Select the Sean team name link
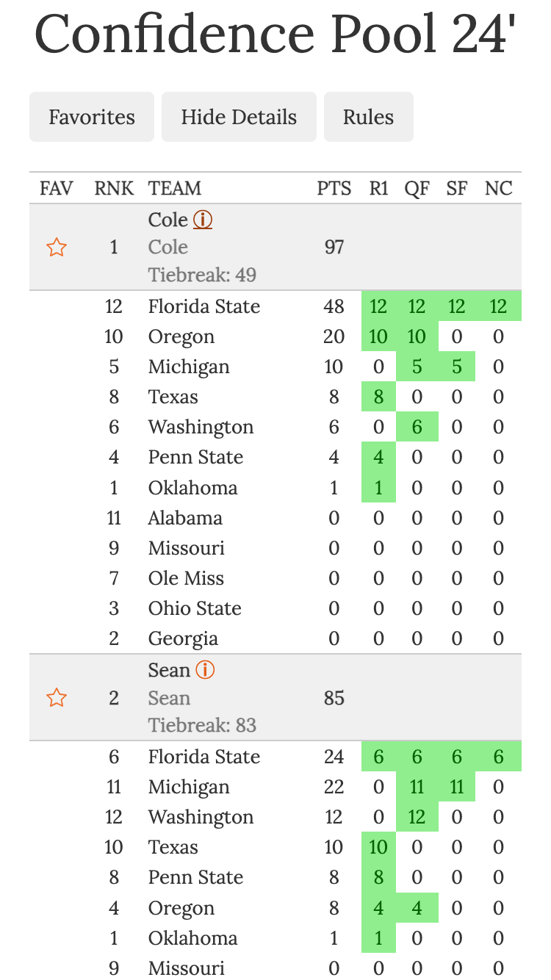 170,670
